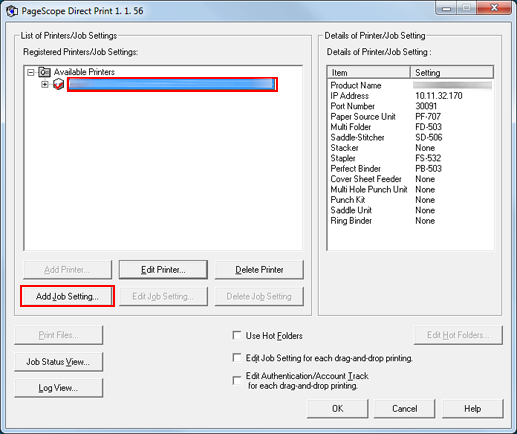Click the port value 30091

coord(426,106)
